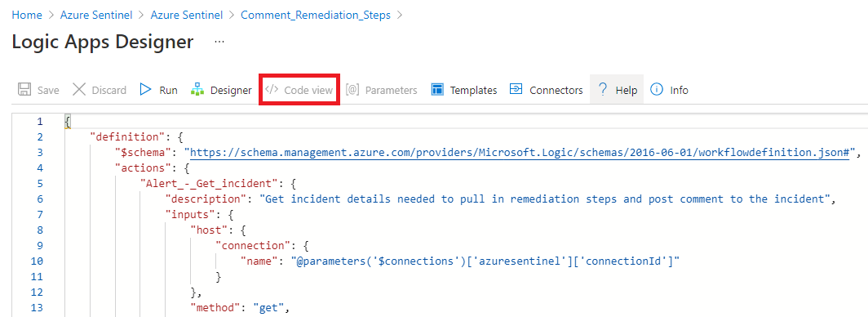Click the "definition" key on line 2
Viewport: 868px width, 317px height.
(x=127, y=137)
